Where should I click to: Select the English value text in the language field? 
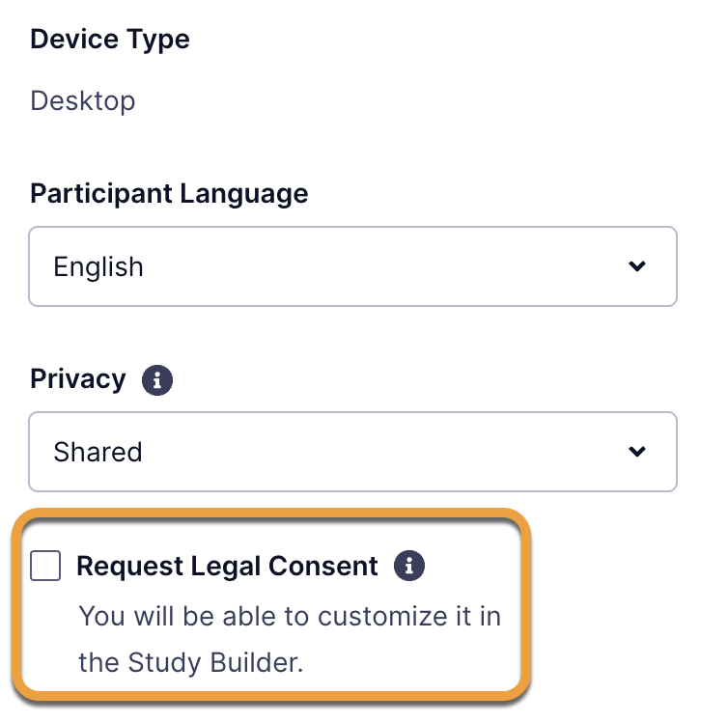[x=98, y=267]
